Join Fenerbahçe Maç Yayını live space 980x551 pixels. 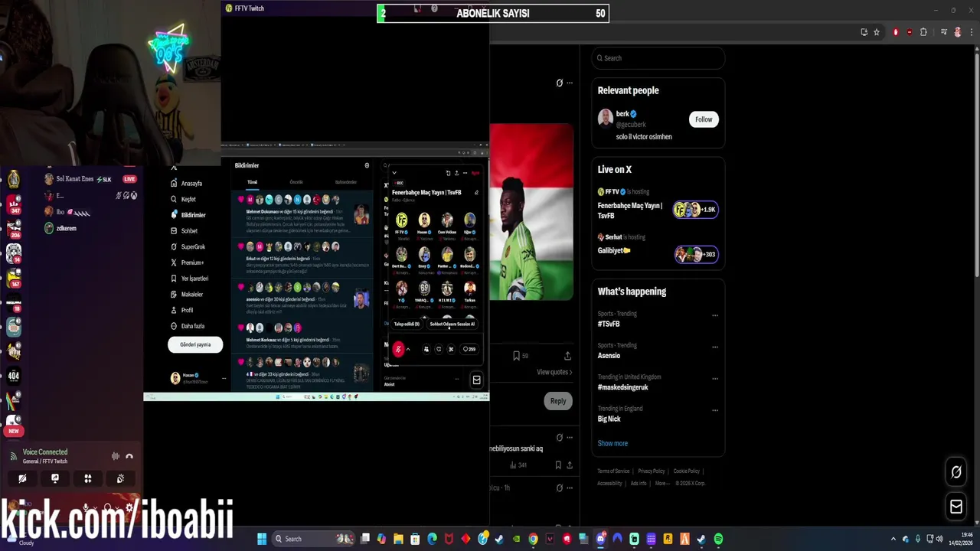(x=630, y=210)
